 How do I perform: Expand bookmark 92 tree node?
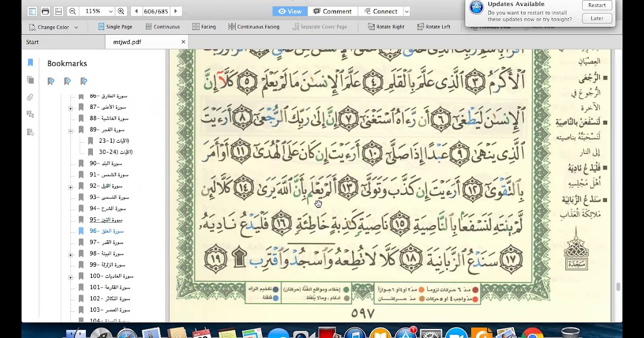[x=70, y=187]
